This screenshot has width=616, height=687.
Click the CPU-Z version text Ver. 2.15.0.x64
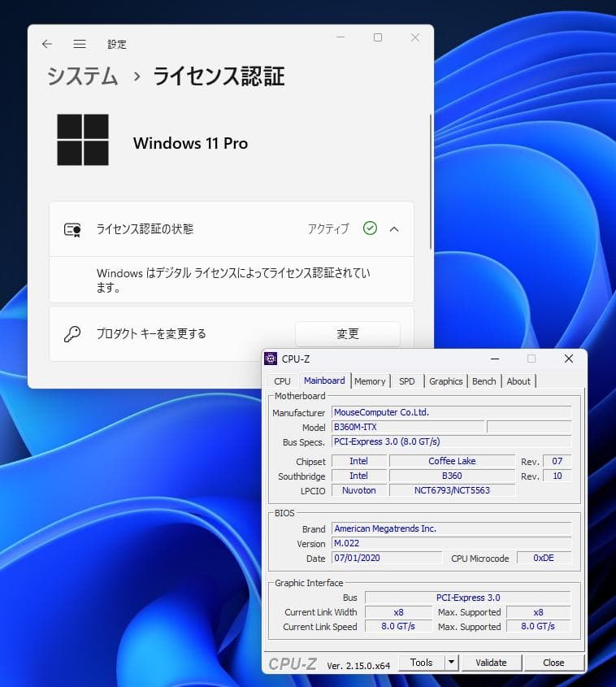pyautogui.click(x=358, y=666)
